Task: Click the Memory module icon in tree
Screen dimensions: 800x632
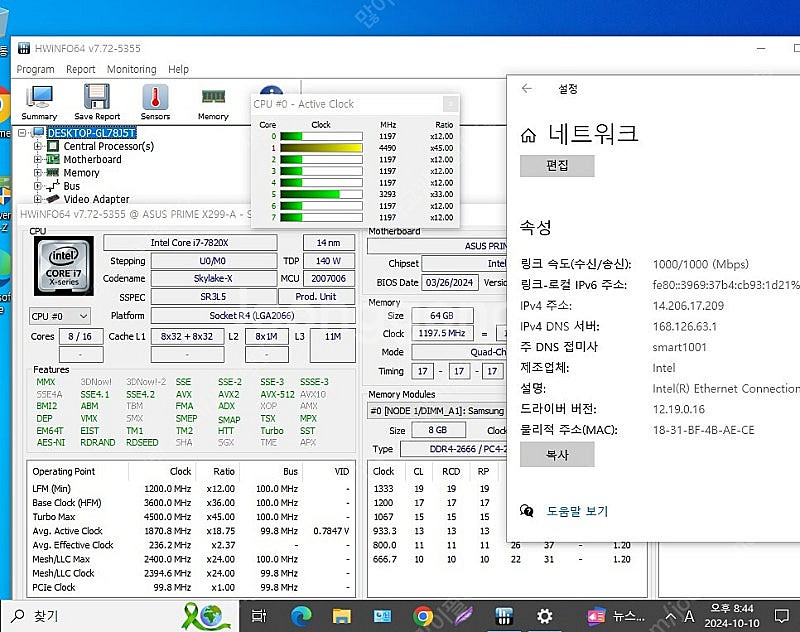Action: point(53,172)
